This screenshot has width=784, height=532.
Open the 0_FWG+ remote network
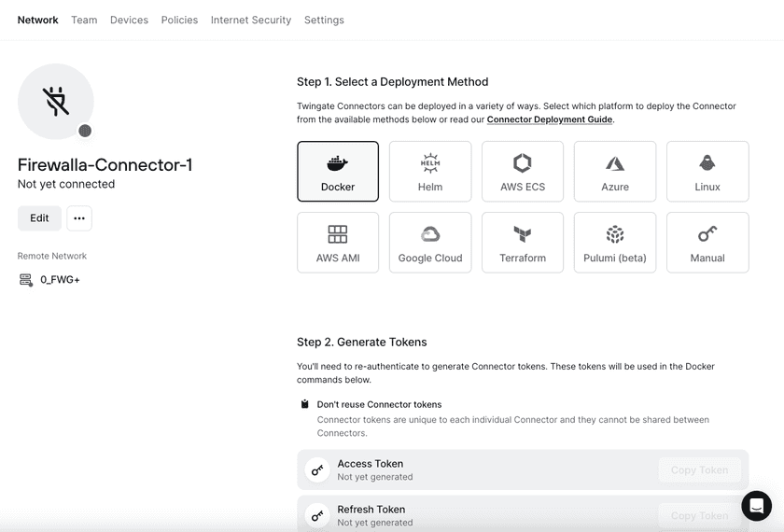[60, 280]
